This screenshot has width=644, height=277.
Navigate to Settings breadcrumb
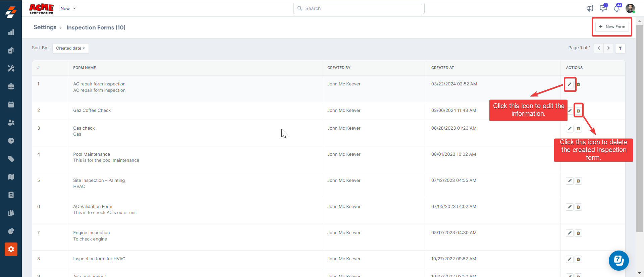[x=45, y=27]
